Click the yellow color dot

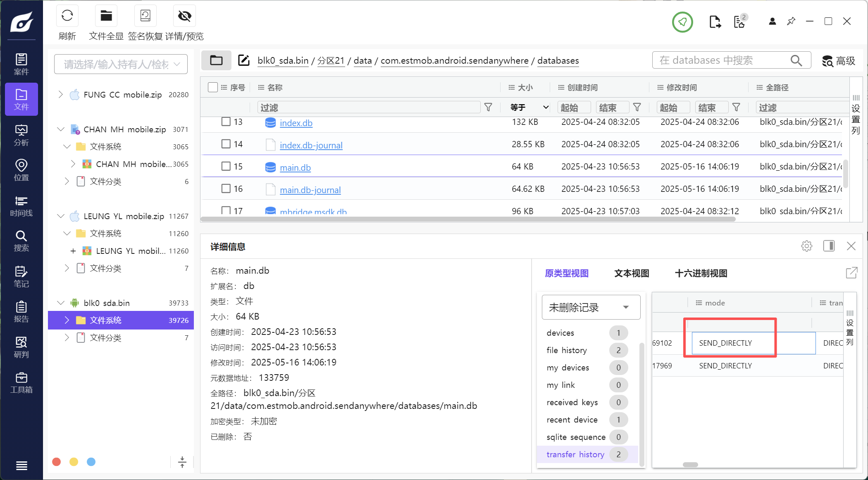point(74,462)
